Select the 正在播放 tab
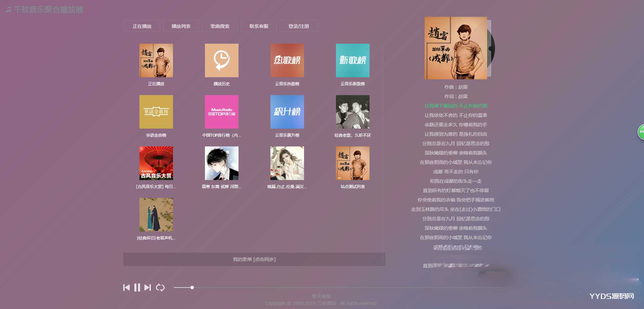This screenshot has width=644, height=309. click(142, 26)
